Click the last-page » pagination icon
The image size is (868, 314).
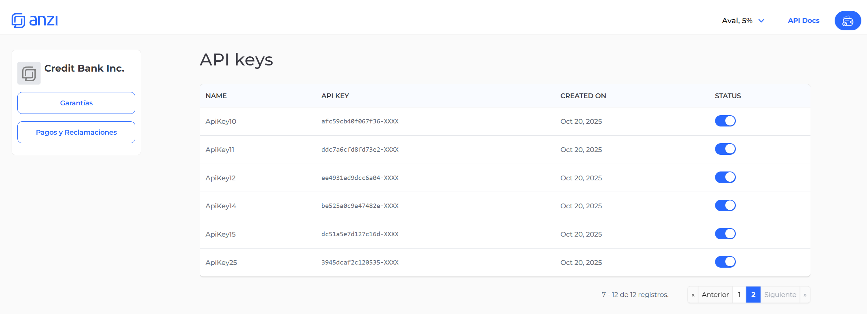pyautogui.click(x=805, y=294)
